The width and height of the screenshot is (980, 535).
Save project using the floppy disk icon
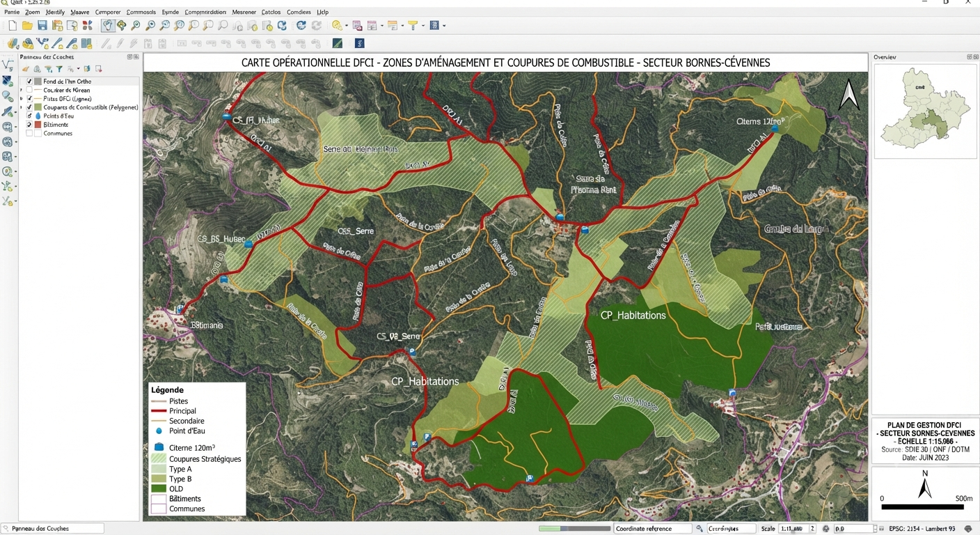(42, 26)
